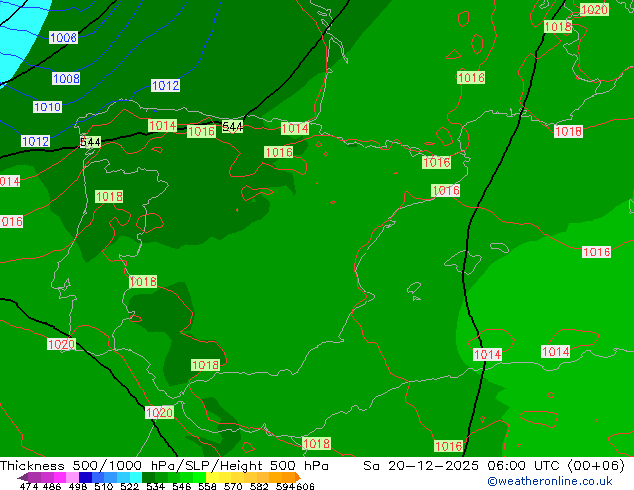Click the legend value 546
Screen dimensions: 634x490
[x=182, y=486]
